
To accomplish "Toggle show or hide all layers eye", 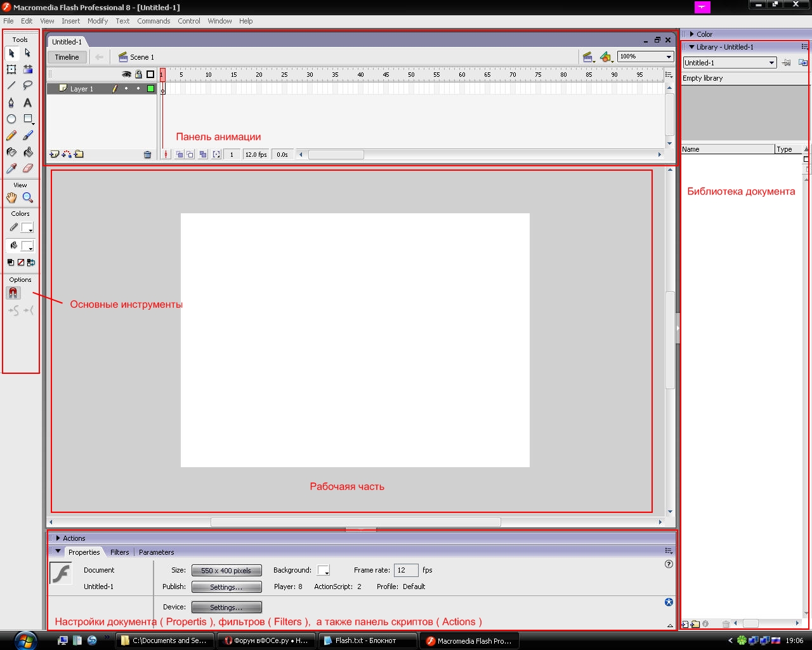I will (126, 74).
